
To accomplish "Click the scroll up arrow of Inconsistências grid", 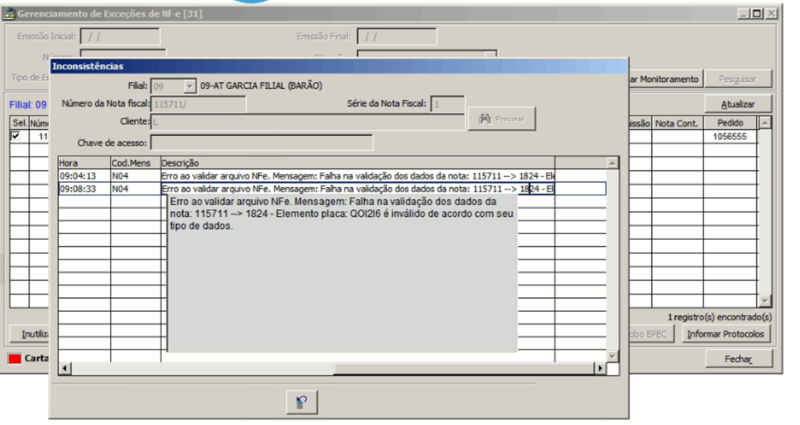I will (x=612, y=163).
